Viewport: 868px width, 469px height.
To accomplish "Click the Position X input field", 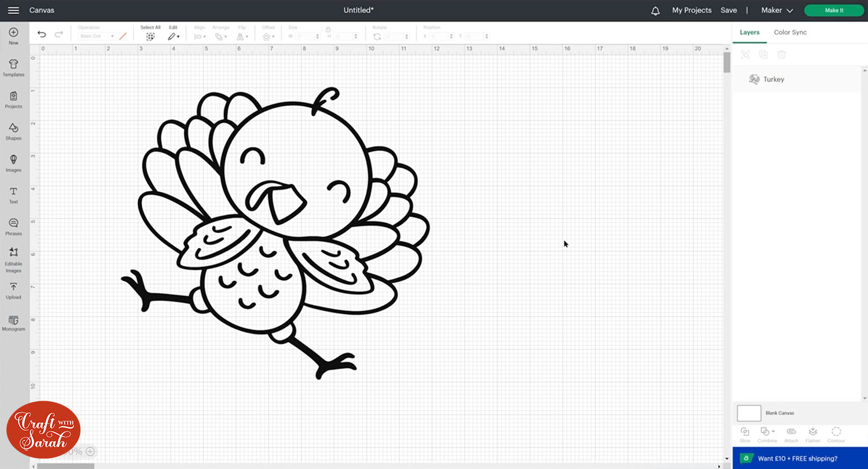I will point(442,36).
